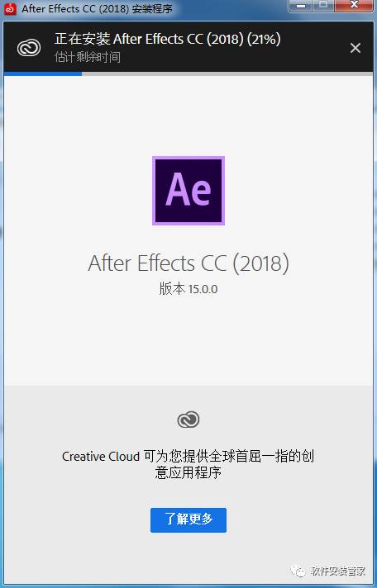377x588 pixels.
Task: Dismiss installer using the header X icon
Action: (x=356, y=48)
